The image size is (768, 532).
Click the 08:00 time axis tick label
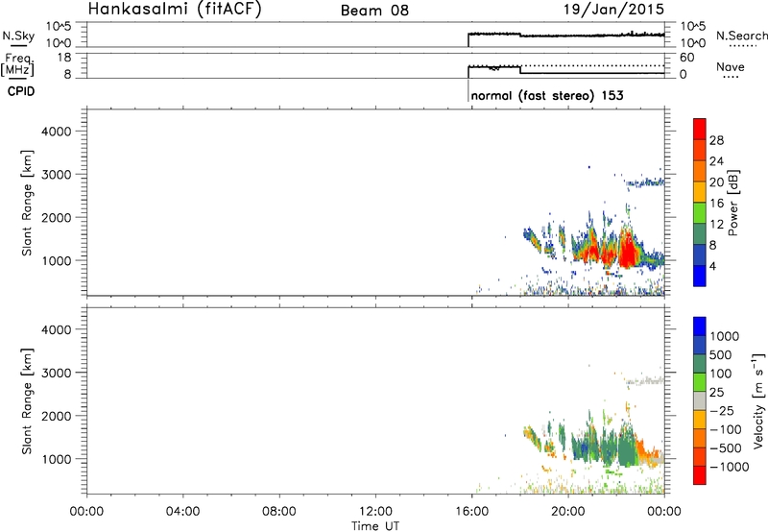click(x=279, y=512)
